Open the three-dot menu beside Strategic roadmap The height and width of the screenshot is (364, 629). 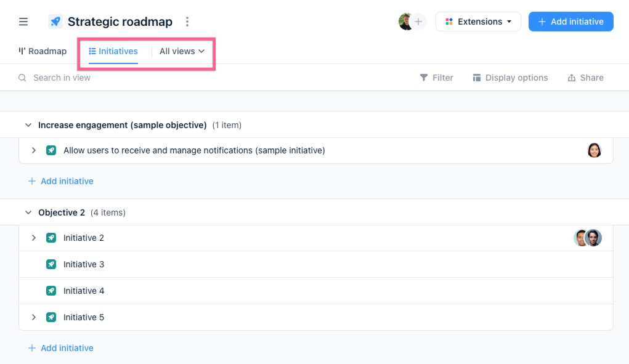187,22
